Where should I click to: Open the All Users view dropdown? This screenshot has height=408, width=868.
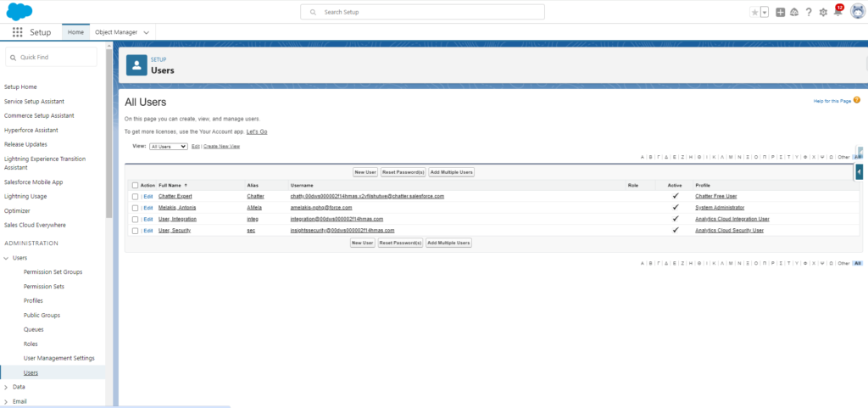(x=169, y=147)
